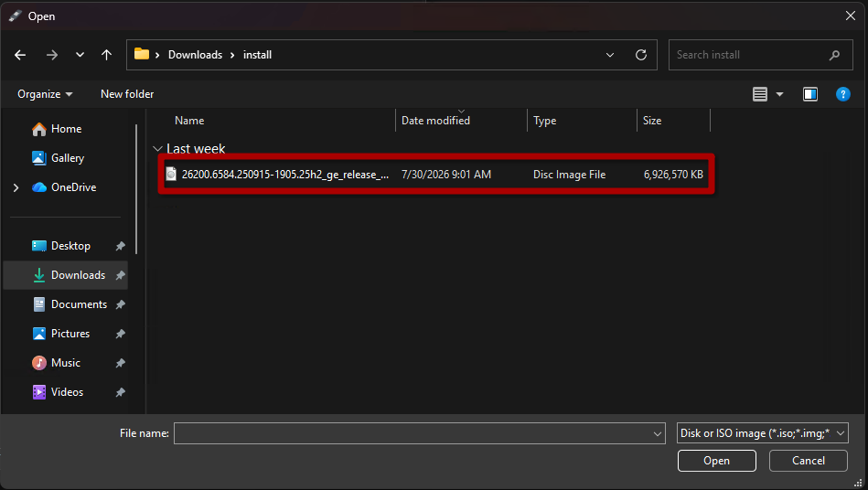The image size is (868, 490).
Task: Click the pin icon next to Music
Action: coord(120,363)
